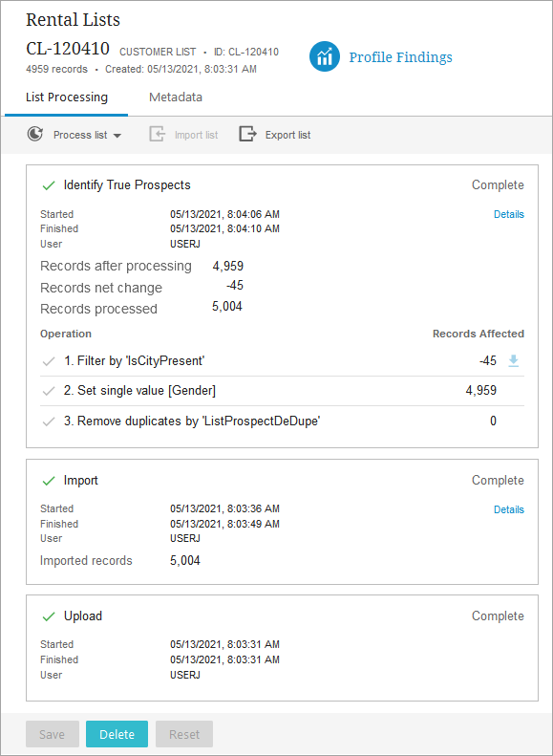Open Details for Identify True Prospects
This screenshot has height=756, width=553.
point(509,214)
